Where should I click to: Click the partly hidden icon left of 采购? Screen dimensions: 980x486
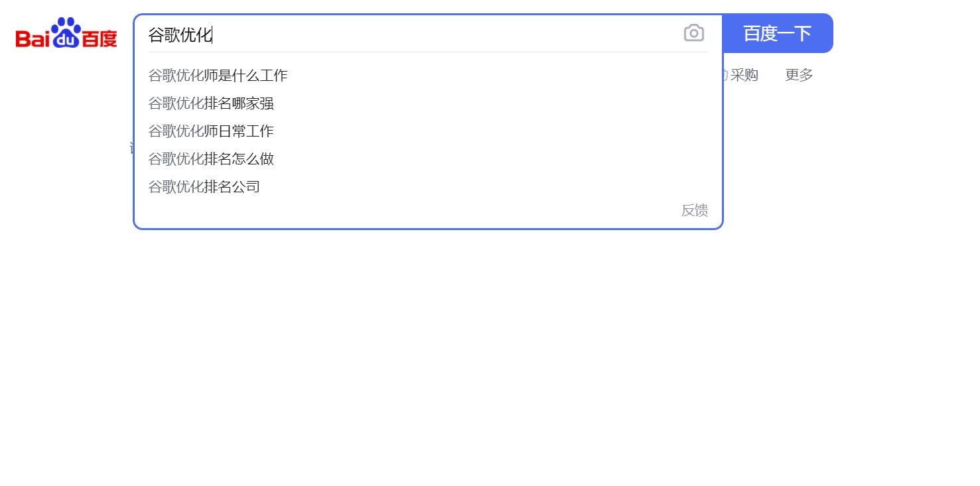(725, 75)
